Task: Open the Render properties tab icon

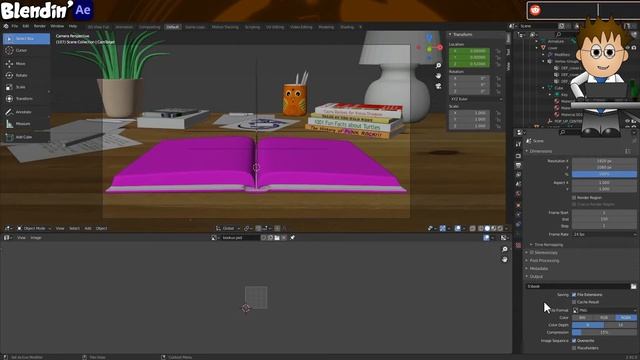Action: (518, 156)
